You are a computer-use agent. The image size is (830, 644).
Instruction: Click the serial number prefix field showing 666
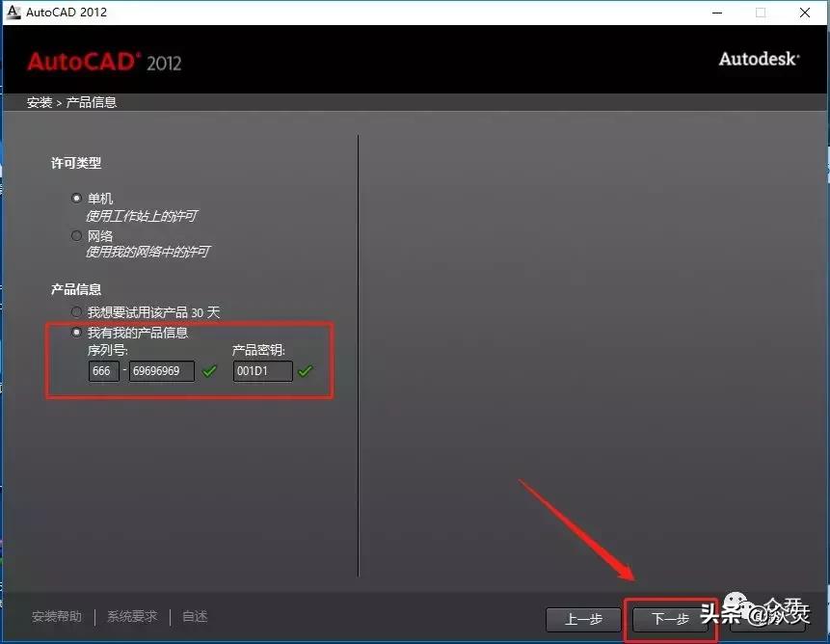tap(103, 371)
